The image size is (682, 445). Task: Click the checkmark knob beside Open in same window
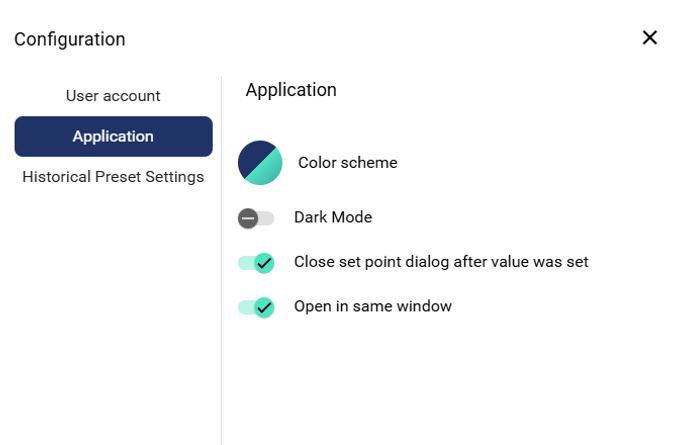[264, 307]
